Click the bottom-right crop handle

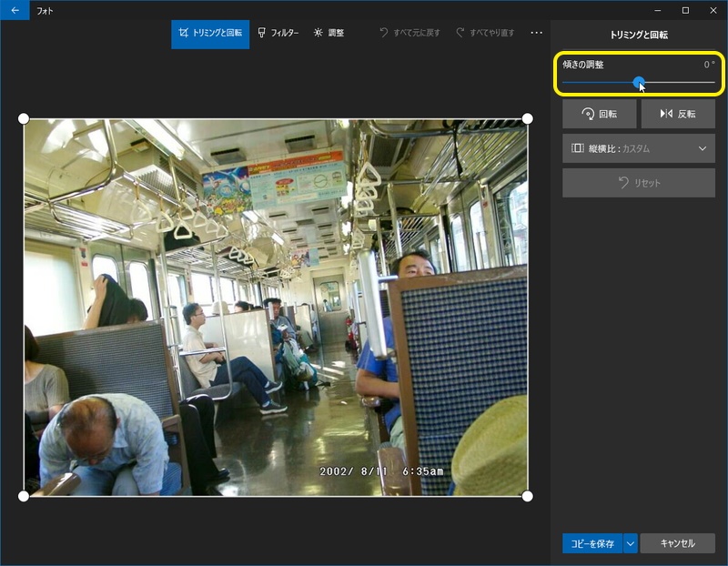tap(528, 496)
